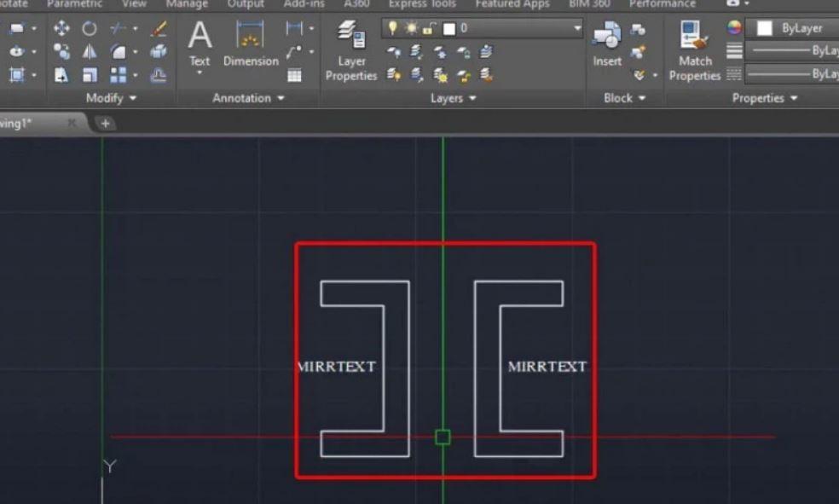Open the Featured Apps tab
Image resolution: width=839 pixels, height=504 pixels.
(512, 4)
